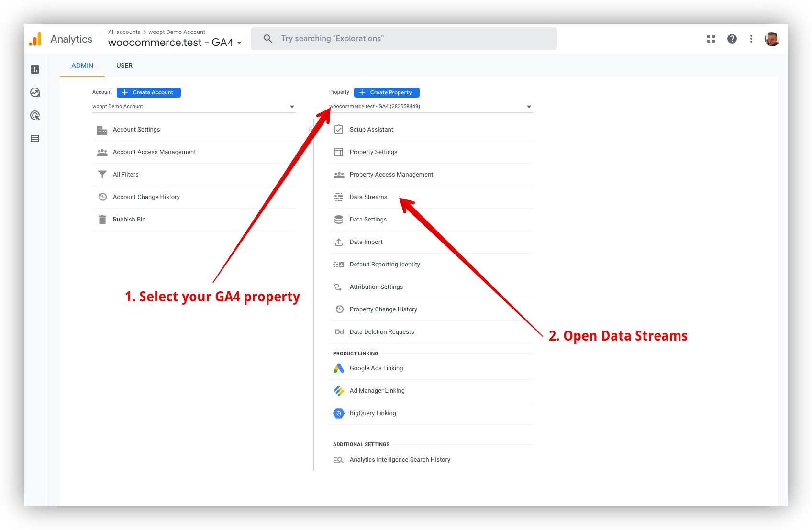This screenshot has width=812, height=530.
Task: Open the Configure table icon in sidebar
Action: (35, 138)
